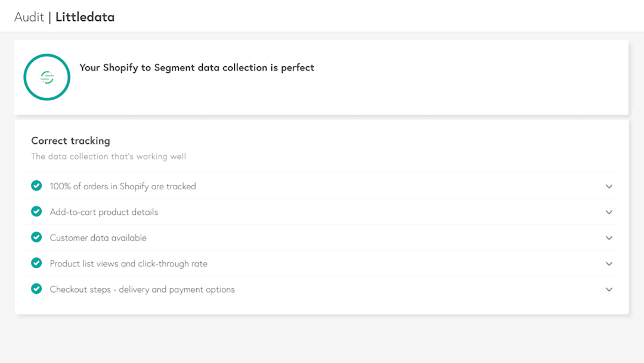
Task: Select 'Product list views and click-through rate' text
Action: tap(128, 263)
